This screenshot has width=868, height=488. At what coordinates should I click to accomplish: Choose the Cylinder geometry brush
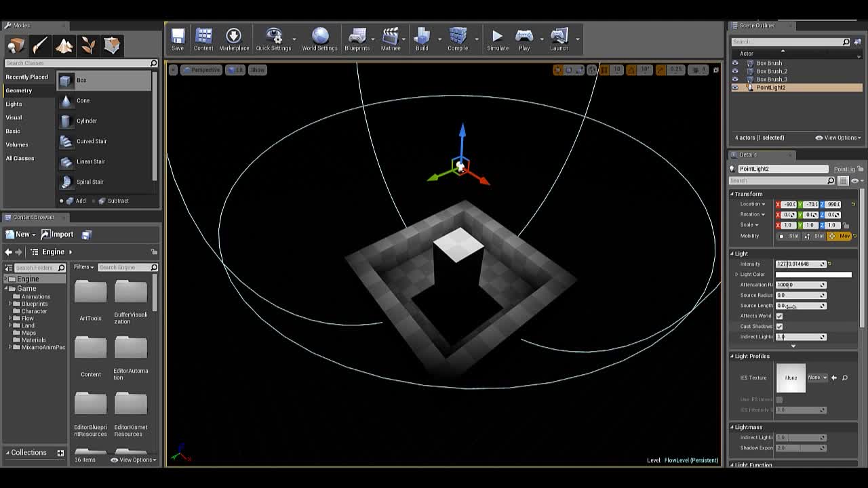(104, 121)
